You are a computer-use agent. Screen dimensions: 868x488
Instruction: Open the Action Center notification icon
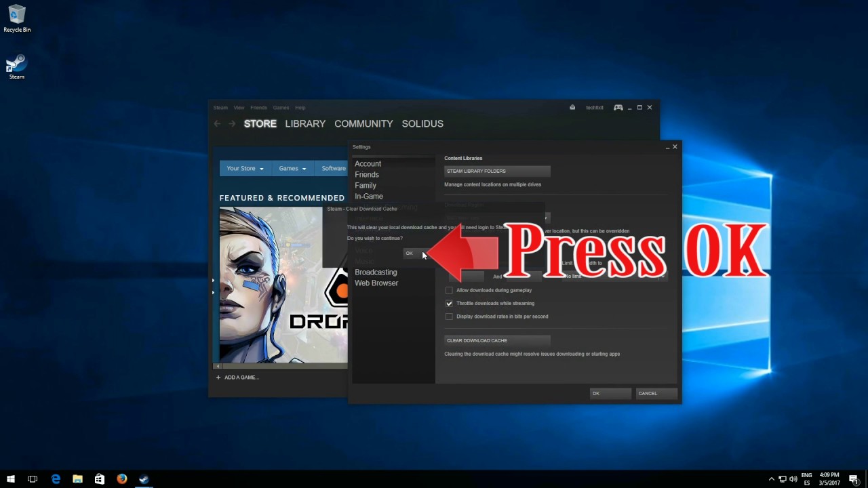854,479
